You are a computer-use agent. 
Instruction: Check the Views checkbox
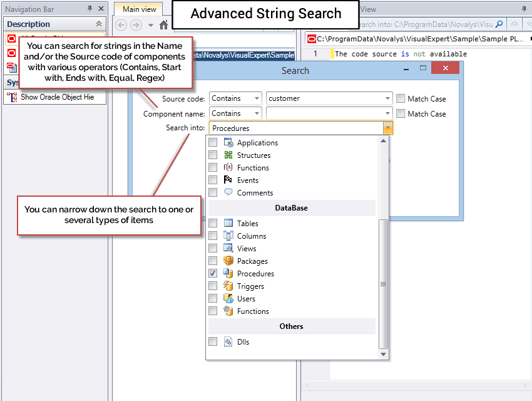pos(213,249)
